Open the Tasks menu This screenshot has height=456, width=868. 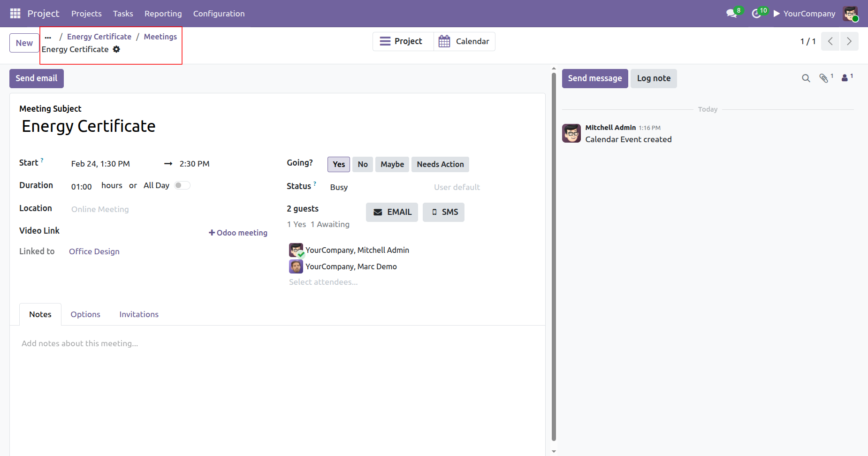pos(123,14)
